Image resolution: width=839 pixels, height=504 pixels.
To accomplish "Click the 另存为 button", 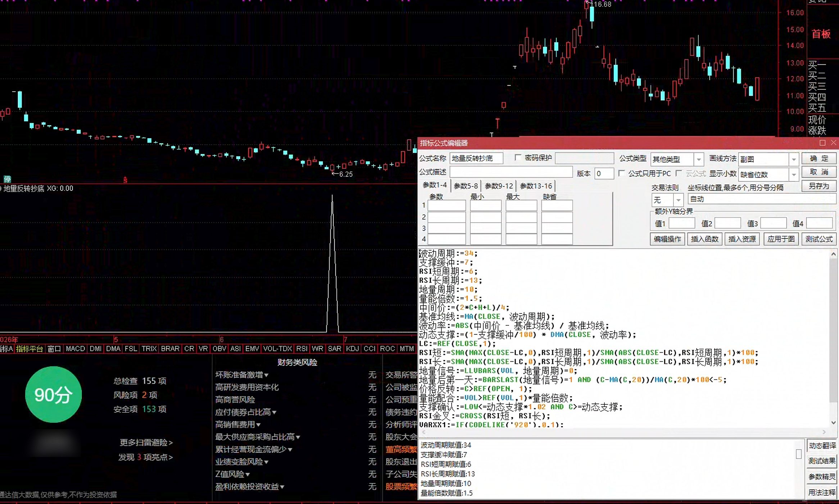I will pyautogui.click(x=819, y=186).
